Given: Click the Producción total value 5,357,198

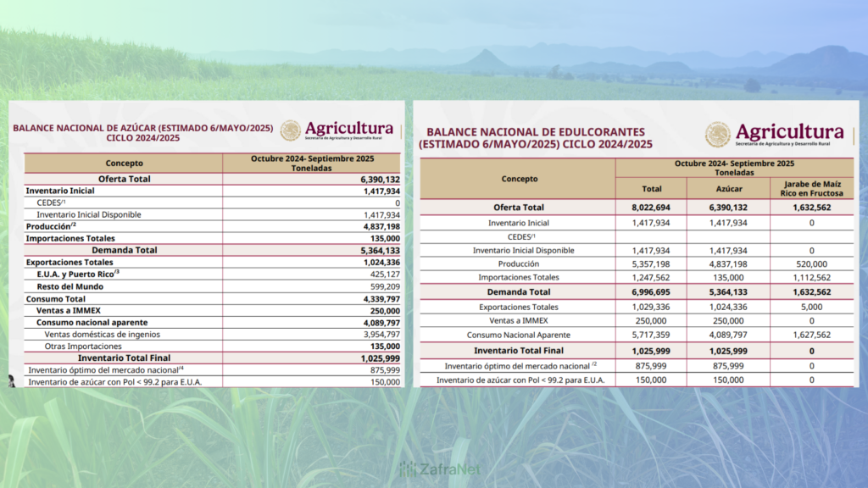Looking at the screenshot, I should 651,264.
